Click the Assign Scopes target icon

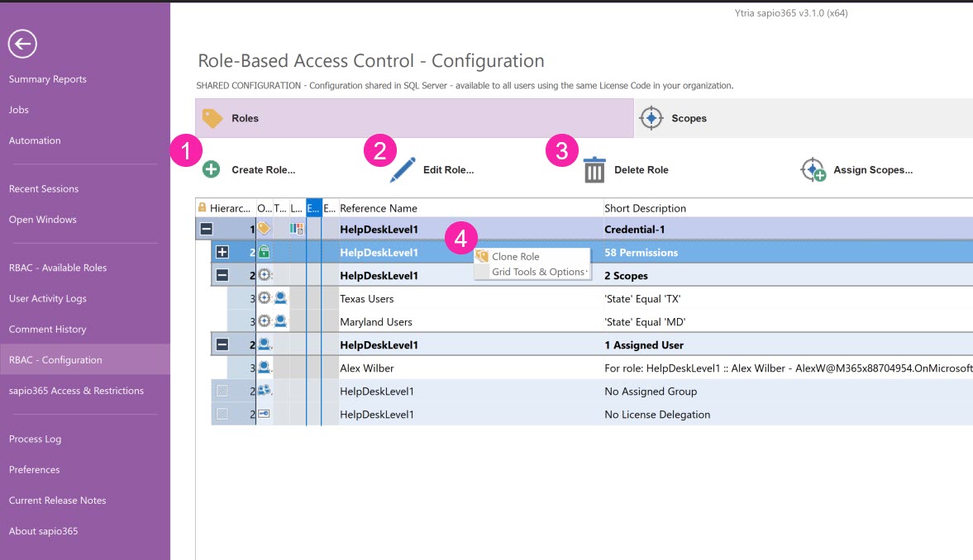click(813, 169)
